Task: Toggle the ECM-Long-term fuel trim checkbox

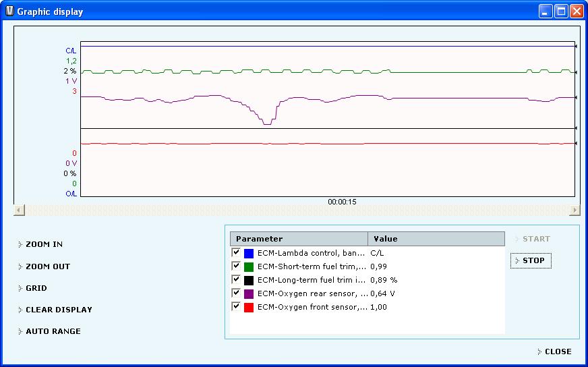Action: (236, 279)
